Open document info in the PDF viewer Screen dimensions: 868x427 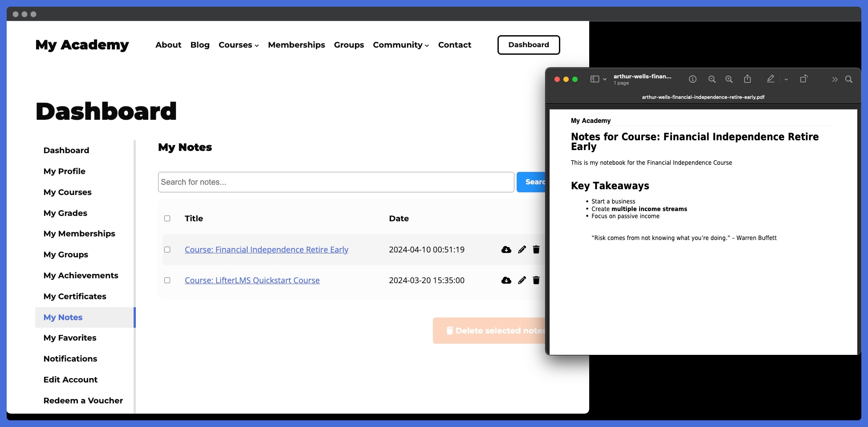[x=693, y=79]
